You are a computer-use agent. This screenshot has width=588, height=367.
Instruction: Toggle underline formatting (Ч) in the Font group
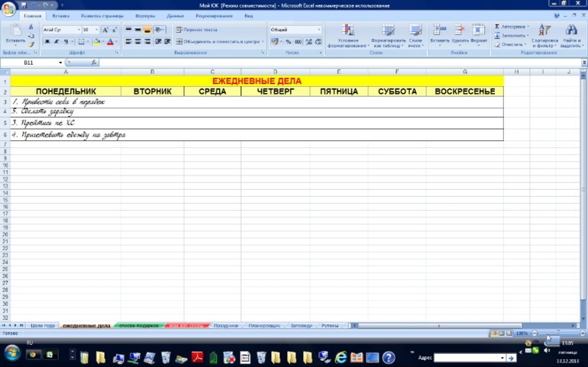[x=66, y=42]
